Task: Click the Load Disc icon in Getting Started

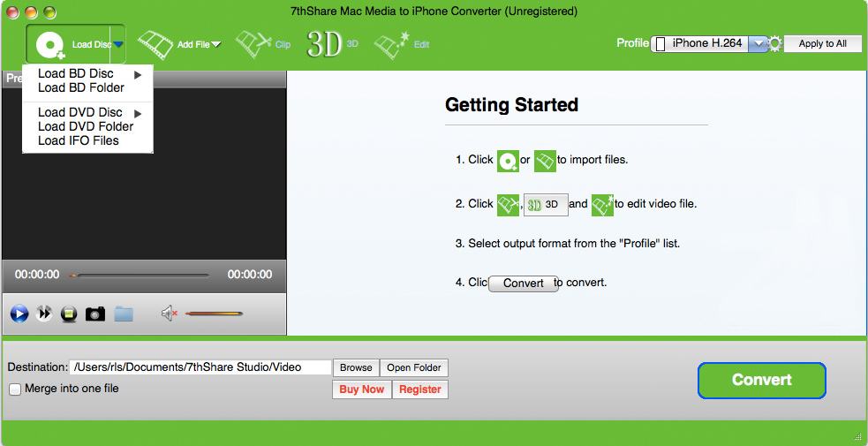Action: (x=508, y=161)
